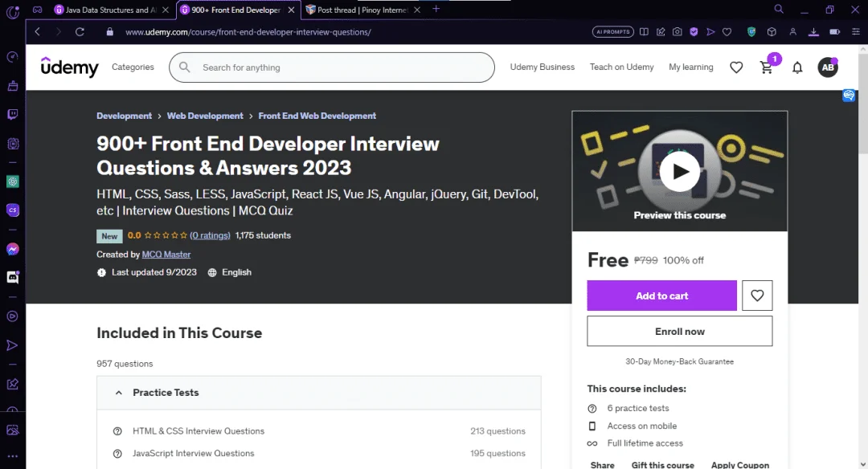
Task: Open the CS sidebar panel icon
Action: tap(12, 210)
